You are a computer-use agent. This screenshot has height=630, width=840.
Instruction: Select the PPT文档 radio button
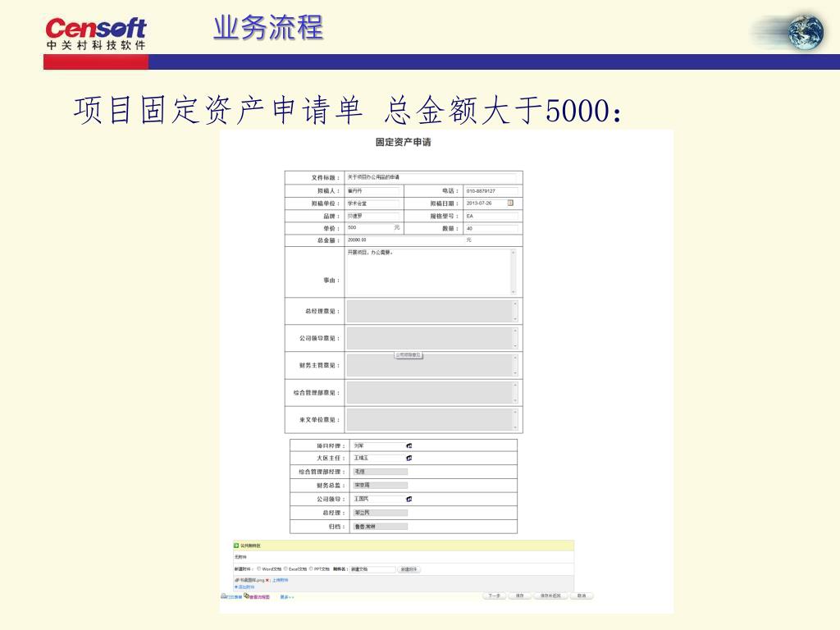(311, 569)
